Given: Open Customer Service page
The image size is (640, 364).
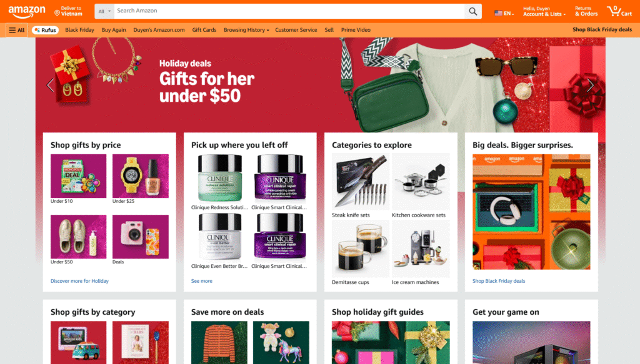Looking at the screenshot, I should 296,30.
